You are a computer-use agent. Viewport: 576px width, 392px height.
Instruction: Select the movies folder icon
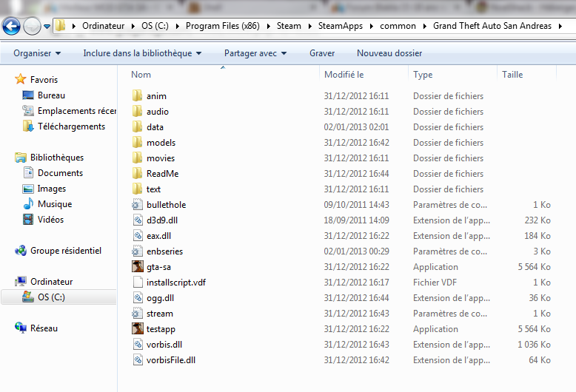pyautogui.click(x=137, y=158)
